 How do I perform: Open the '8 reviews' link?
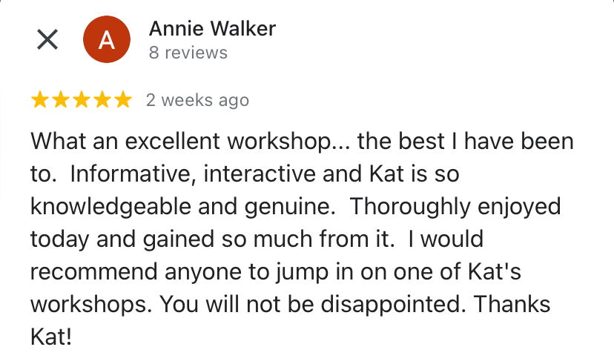[x=188, y=53]
